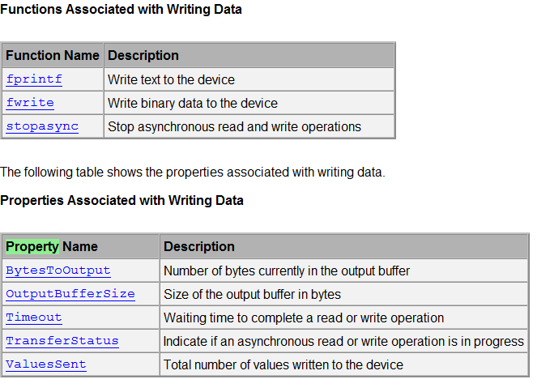Click the Function Name column header

click(53, 55)
